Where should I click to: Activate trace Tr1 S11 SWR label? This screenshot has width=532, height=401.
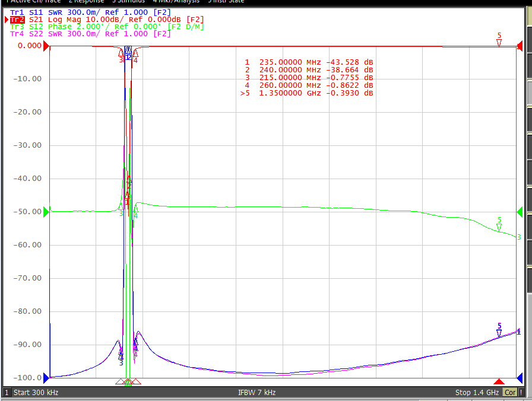pyautogui.click(x=90, y=12)
